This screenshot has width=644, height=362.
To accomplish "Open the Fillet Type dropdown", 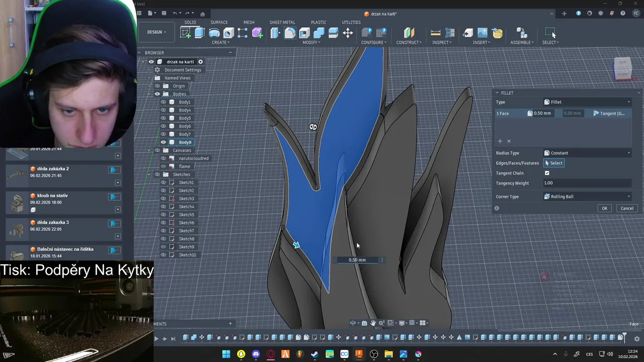I will pyautogui.click(x=587, y=102).
